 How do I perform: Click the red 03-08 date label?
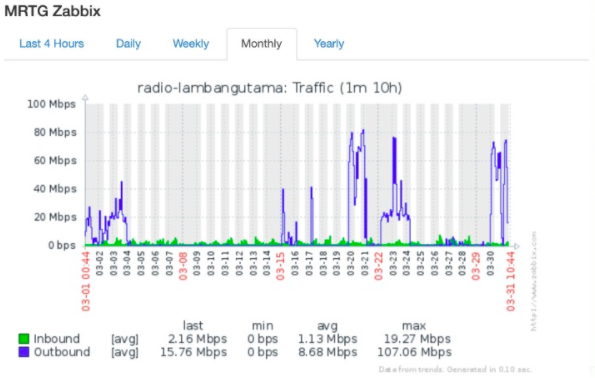pos(183,266)
